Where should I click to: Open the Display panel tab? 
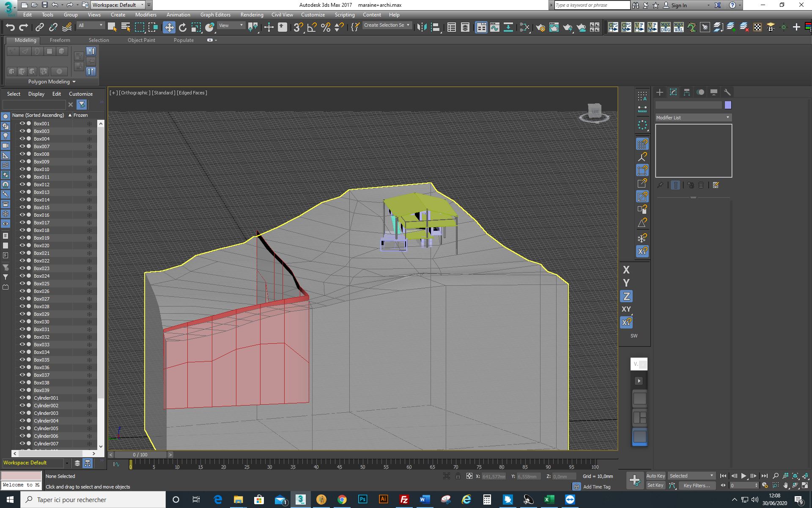[x=714, y=92]
